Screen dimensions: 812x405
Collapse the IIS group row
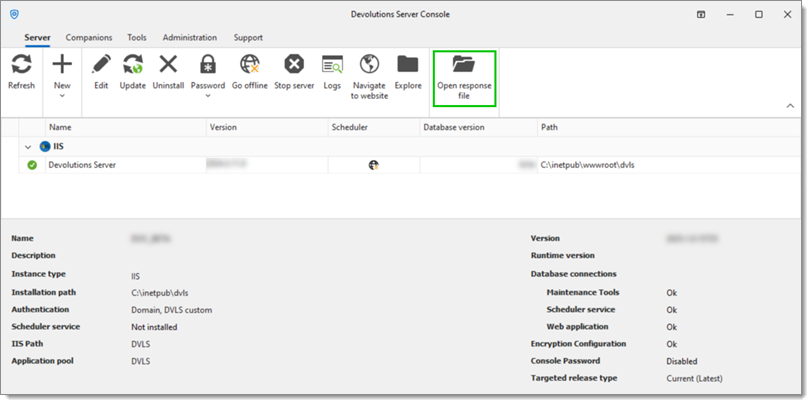coord(28,147)
